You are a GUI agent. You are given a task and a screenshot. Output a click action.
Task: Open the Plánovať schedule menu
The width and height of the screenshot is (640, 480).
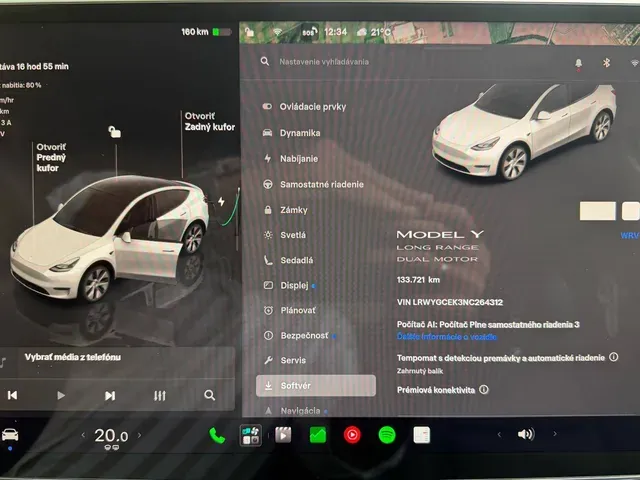pyautogui.click(x=289, y=311)
